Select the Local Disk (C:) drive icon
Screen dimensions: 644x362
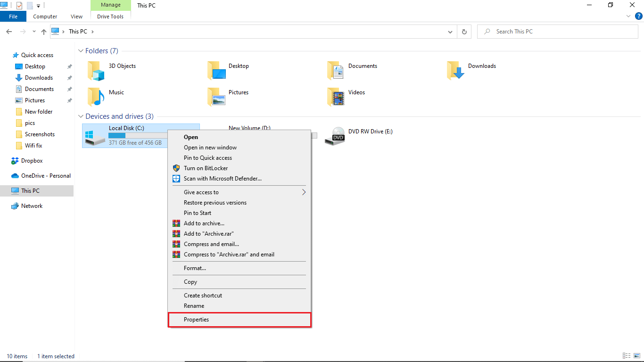(x=95, y=137)
